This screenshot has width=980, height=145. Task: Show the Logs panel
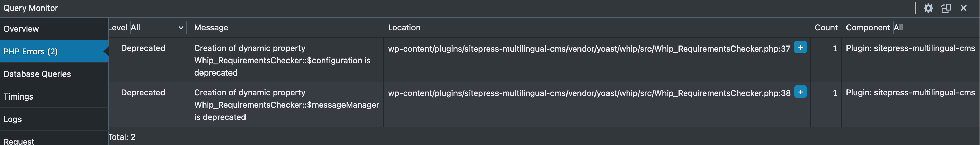[13, 119]
